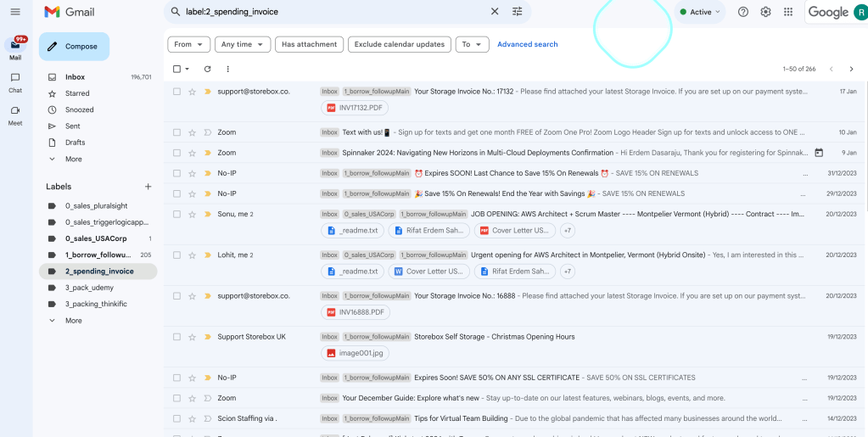Screen dimensions: 868x437
Task: Star the storage invoice 17132 email
Action: pyautogui.click(x=192, y=92)
